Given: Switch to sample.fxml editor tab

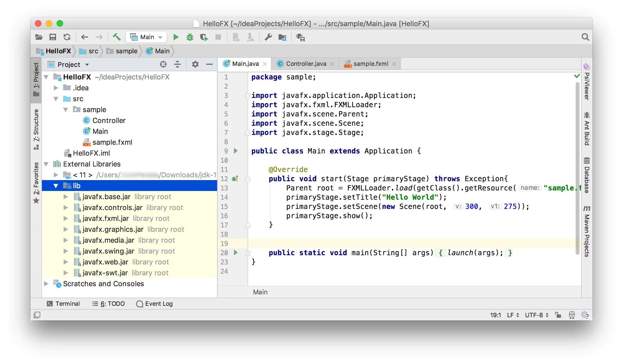Looking at the screenshot, I should [x=370, y=64].
